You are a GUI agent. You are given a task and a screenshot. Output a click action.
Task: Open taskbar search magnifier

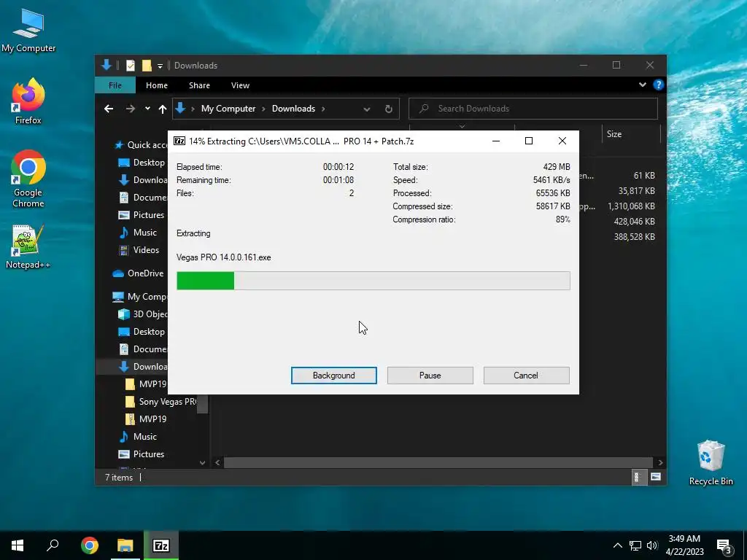(x=53, y=545)
